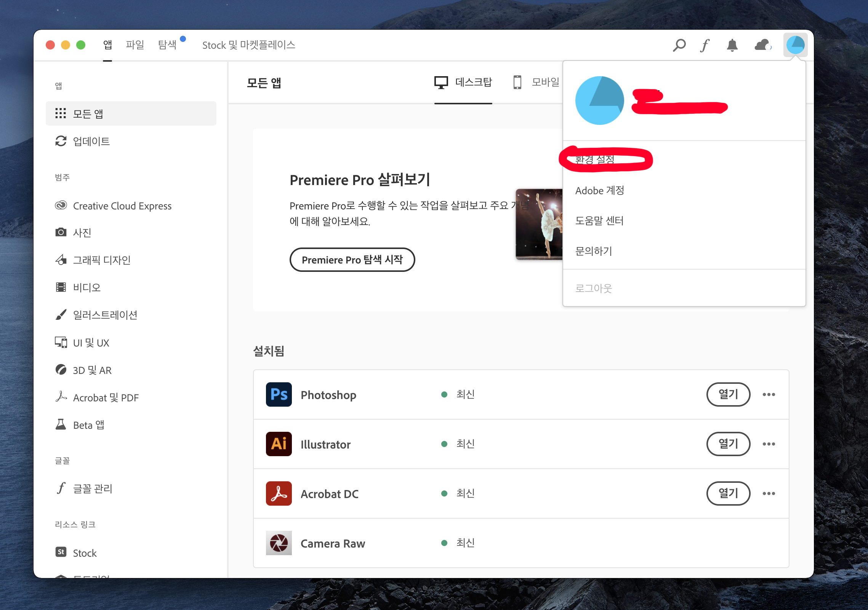Click 열기 button for Illustrator
This screenshot has height=610, width=868.
[728, 444]
